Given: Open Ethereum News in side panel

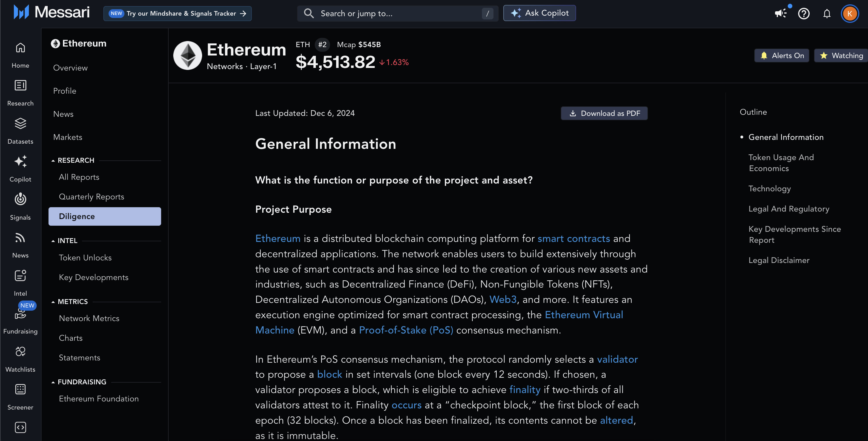Looking at the screenshot, I should pyautogui.click(x=63, y=114).
